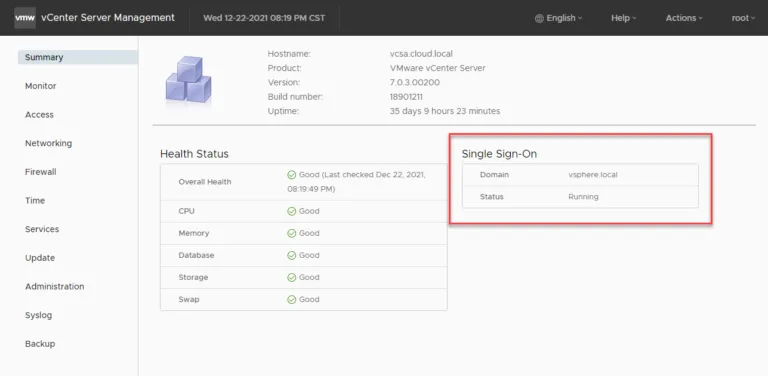The image size is (768, 376).
Task: Click the green check icon for Overall Health
Action: pyautogui.click(x=291, y=175)
